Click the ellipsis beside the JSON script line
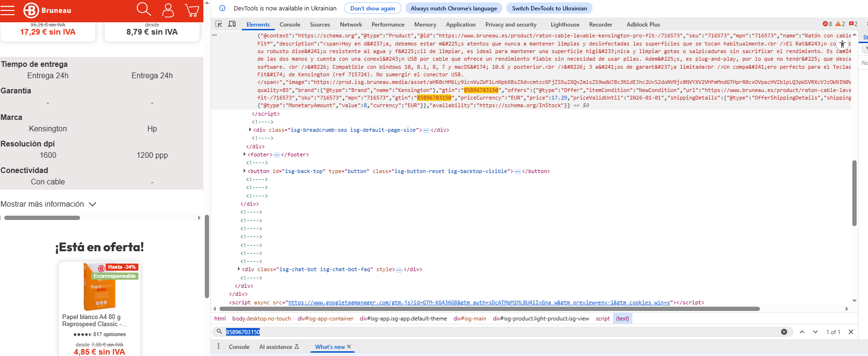This screenshot has width=868, height=356. [x=214, y=35]
